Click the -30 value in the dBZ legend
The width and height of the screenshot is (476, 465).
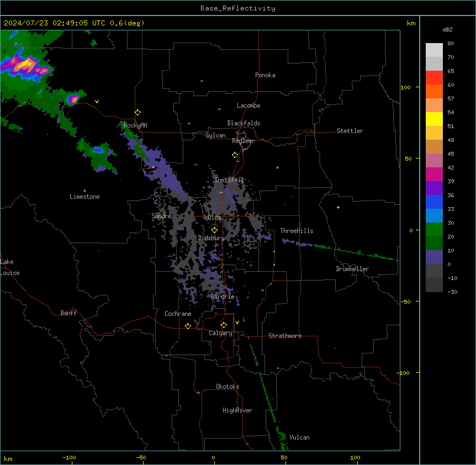pos(452,292)
